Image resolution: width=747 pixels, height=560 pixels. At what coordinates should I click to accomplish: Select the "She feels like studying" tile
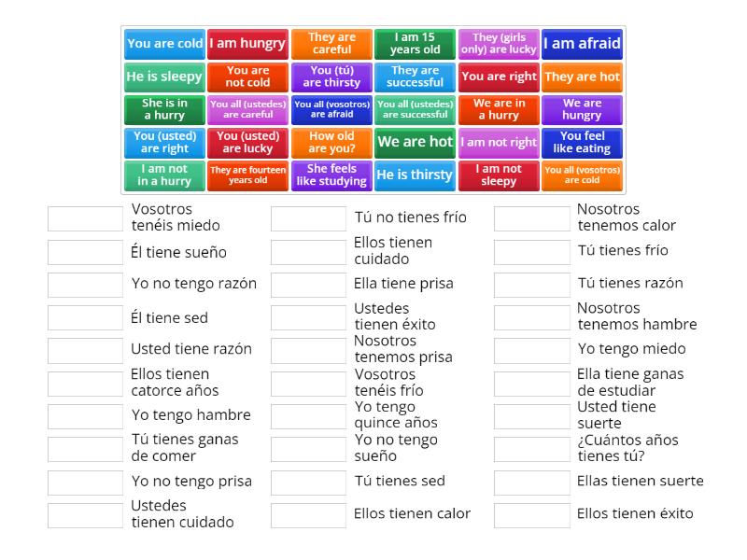coord(331,175)
